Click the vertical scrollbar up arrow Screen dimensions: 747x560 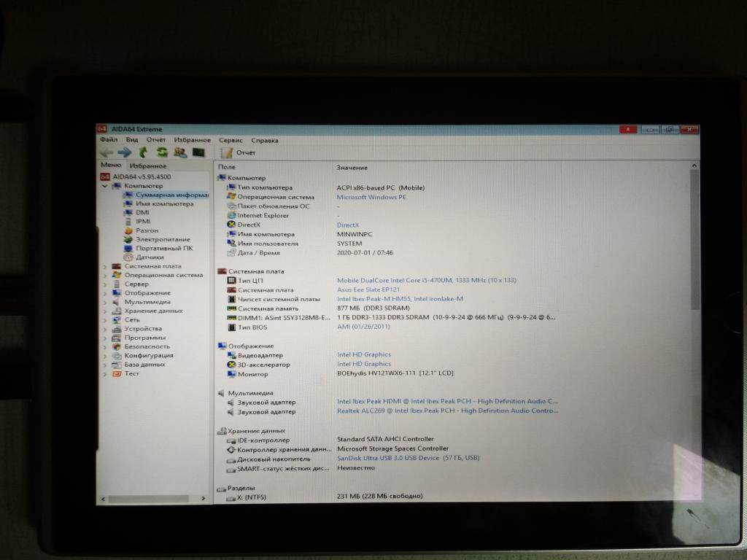coord(694,166)
